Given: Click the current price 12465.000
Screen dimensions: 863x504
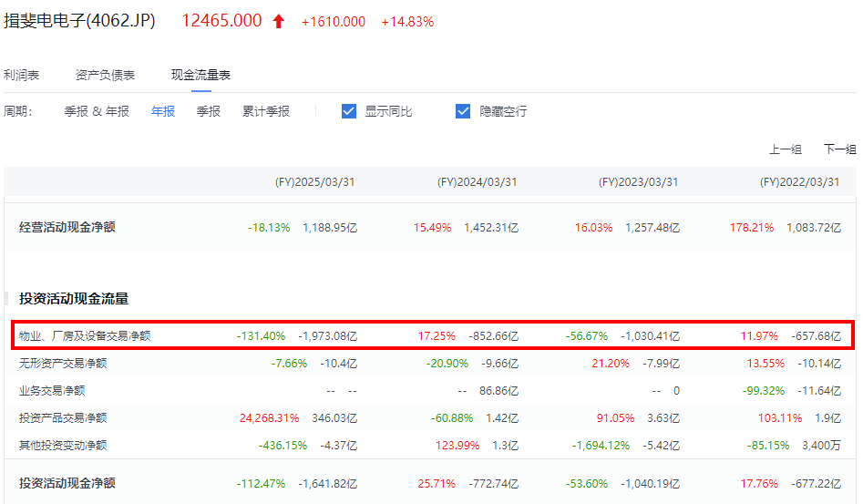Looking at the screenshot, I should (221, 21).
